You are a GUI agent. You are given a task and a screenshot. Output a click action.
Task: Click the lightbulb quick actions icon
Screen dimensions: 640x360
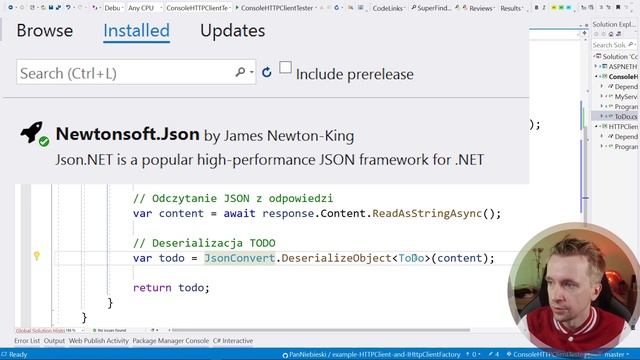pyautogui.click(x=37, y=256)
